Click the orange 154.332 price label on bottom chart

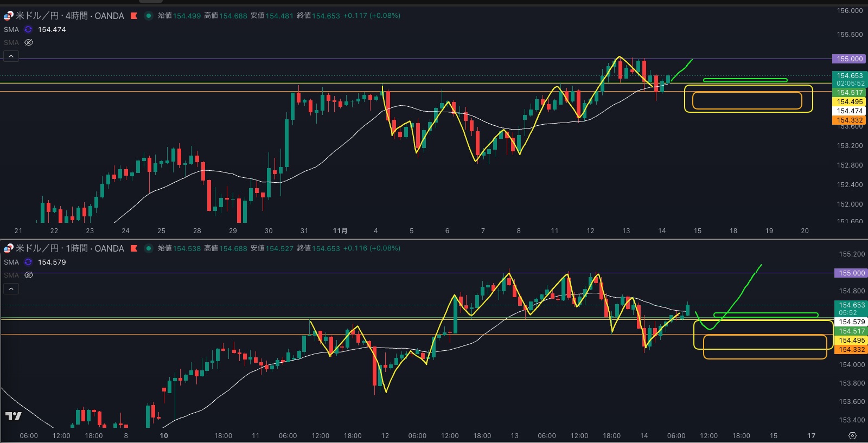(852, 350)
